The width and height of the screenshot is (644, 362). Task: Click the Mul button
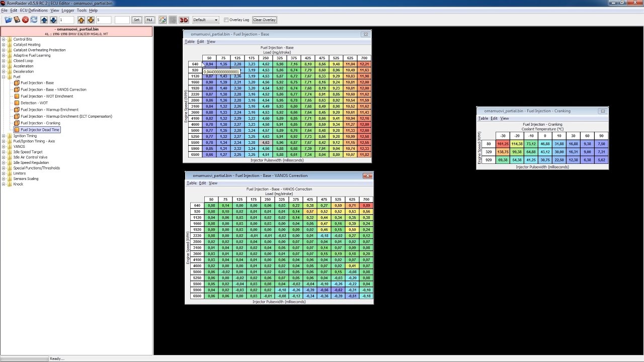149,20
